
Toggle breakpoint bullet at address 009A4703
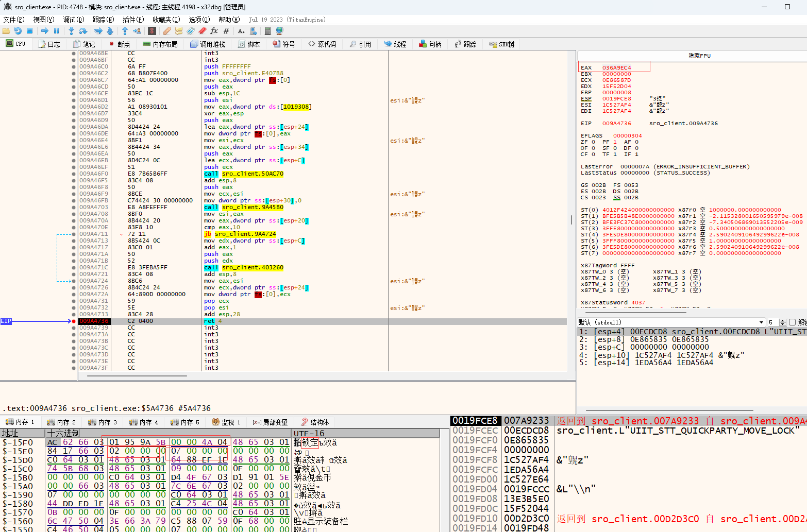[x=74, y=208]
